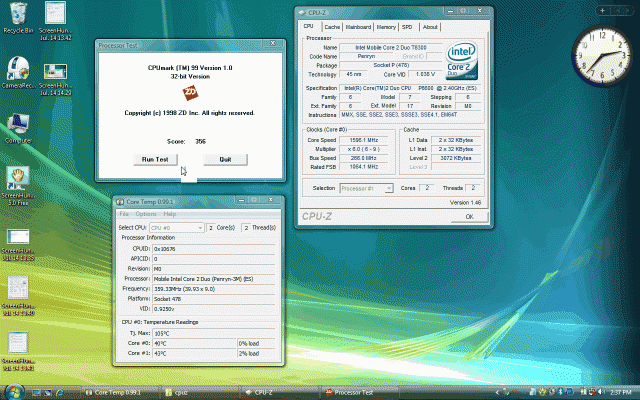The height and width of the screenshot is (400, 640).
Task: Click the taskbar clock showing 2:37 PM
Action: 620,393
